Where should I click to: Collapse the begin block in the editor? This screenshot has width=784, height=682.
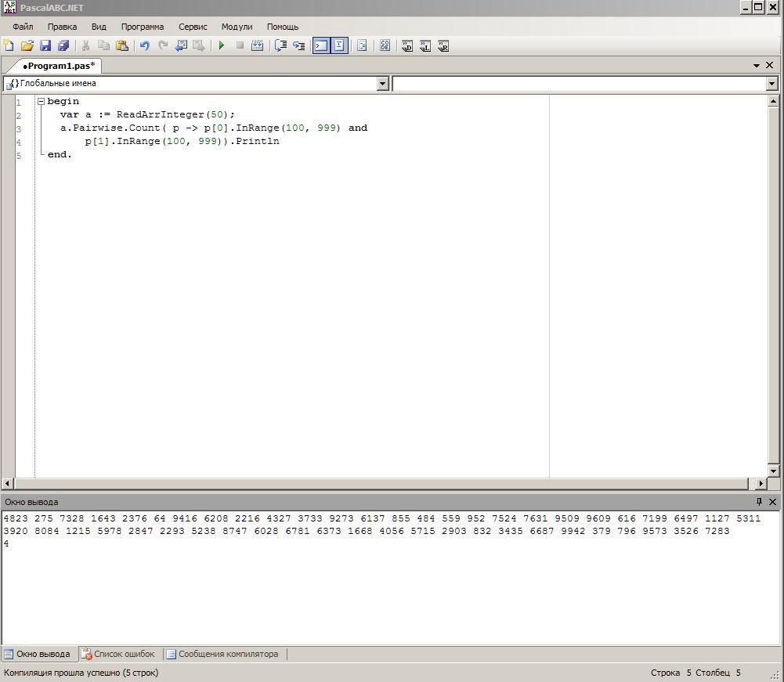(x=41, y=102)
